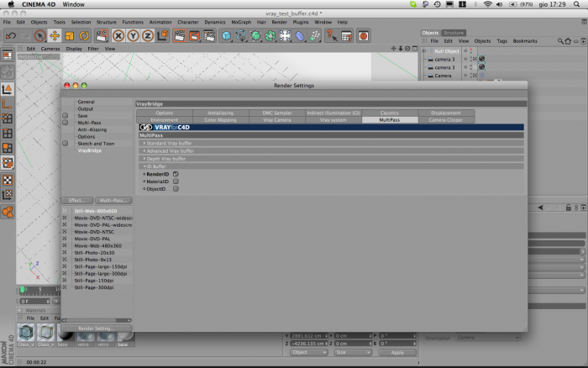Screen dimensions: 588x368
Task: Select the Move tool icon
Action: [x=55, y=35]
